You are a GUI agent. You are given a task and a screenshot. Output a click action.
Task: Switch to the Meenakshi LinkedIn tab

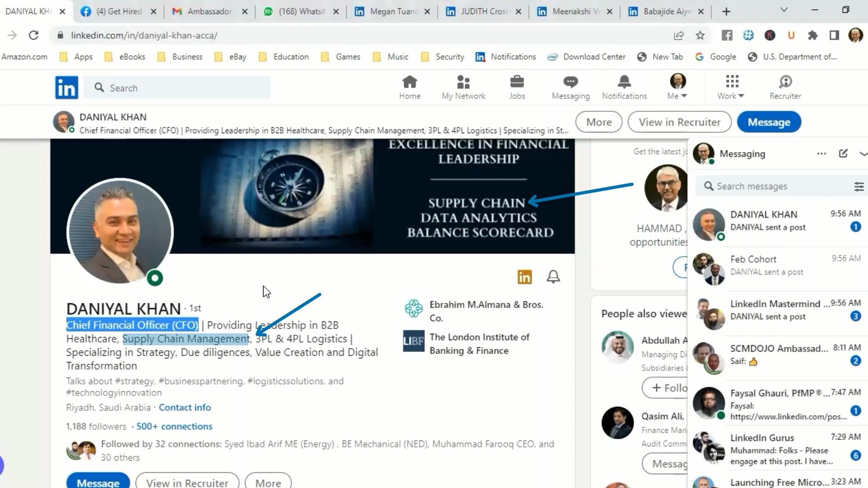click(575, 12)
